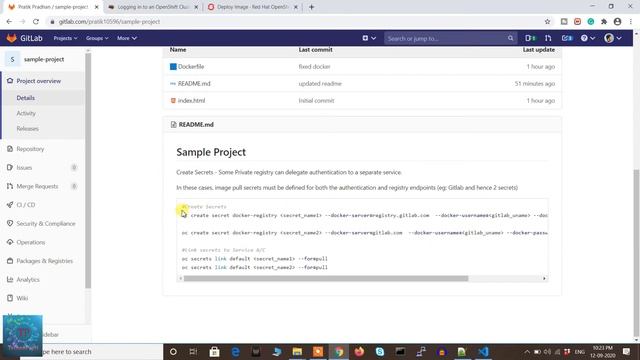
Task: Open Repository in the sidebar
Action: (30, 149)
